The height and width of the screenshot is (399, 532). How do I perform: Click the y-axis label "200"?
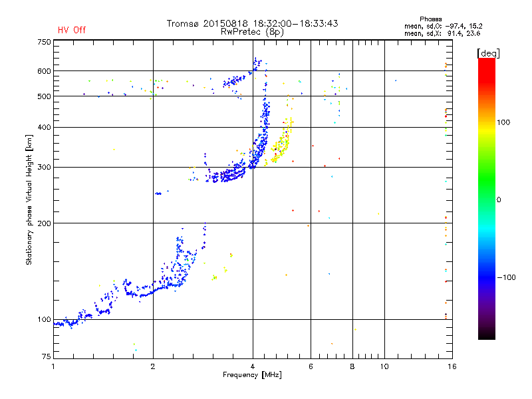click(44, 223)
